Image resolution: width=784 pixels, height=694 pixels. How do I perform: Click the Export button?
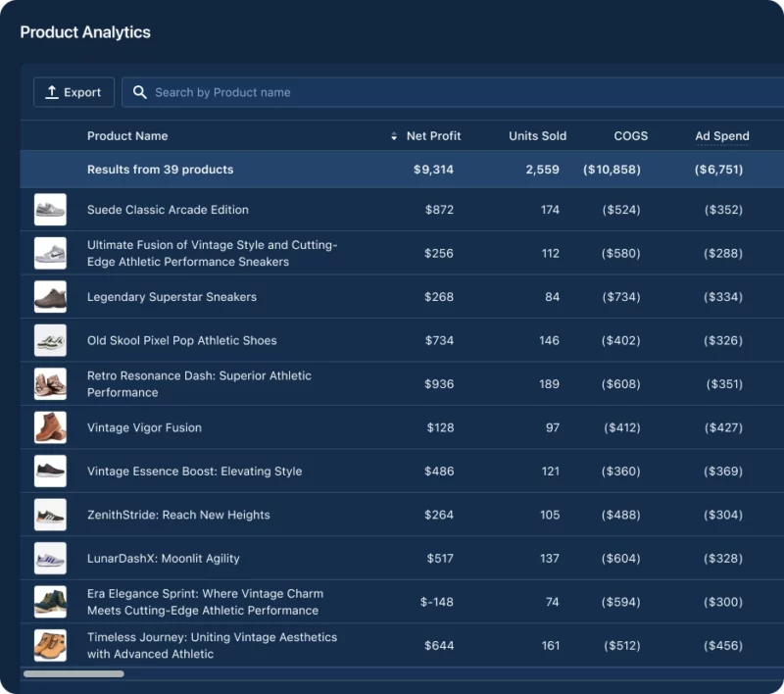pyautogui.click(x=73, y=92)
